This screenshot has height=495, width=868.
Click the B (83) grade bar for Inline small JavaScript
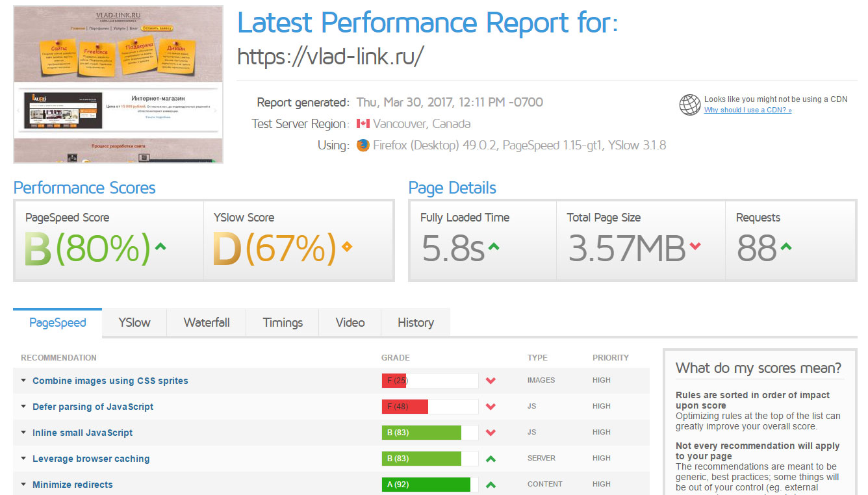(x=430, y=433)
